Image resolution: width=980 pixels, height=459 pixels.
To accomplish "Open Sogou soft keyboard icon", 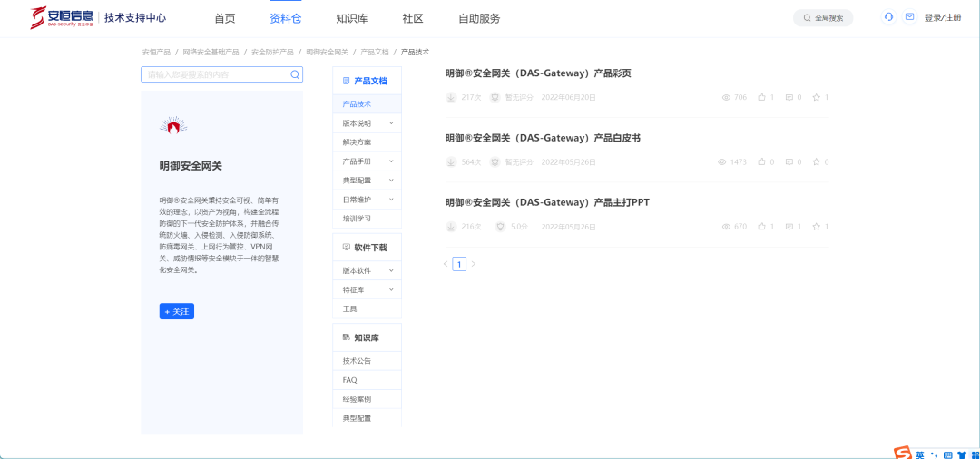I will point(947,454).
